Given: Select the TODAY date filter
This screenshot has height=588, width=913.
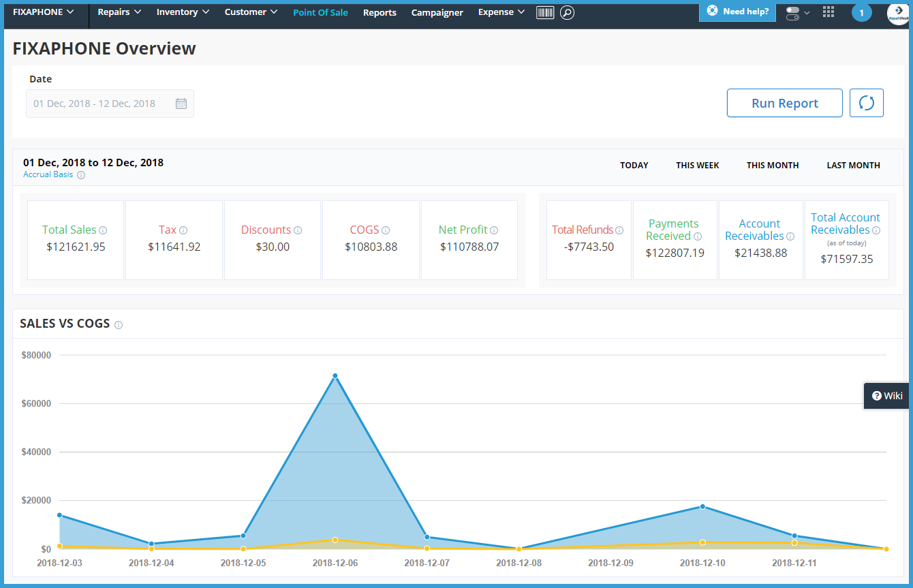Looking at the screenshot, I should 634,166.
